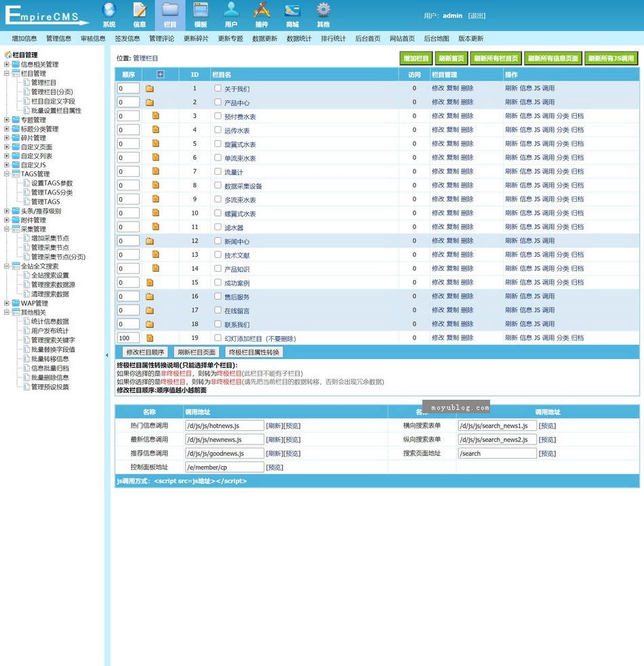Viewport: 644px width, 666px height.
Task: Expand the WAP管理 tree node
Action: coord(6,304)
